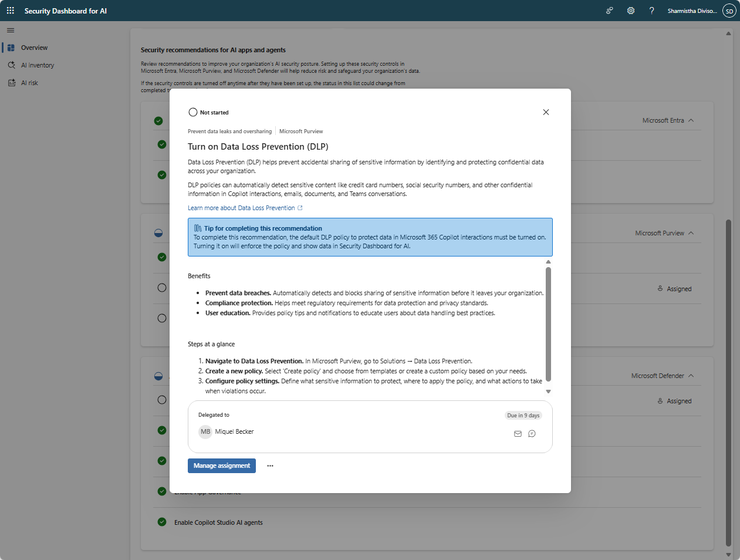Image resolution: width=740 pixels, height=560 pixels.
Task: Click the Benefits heading
Action: [199, 276]
